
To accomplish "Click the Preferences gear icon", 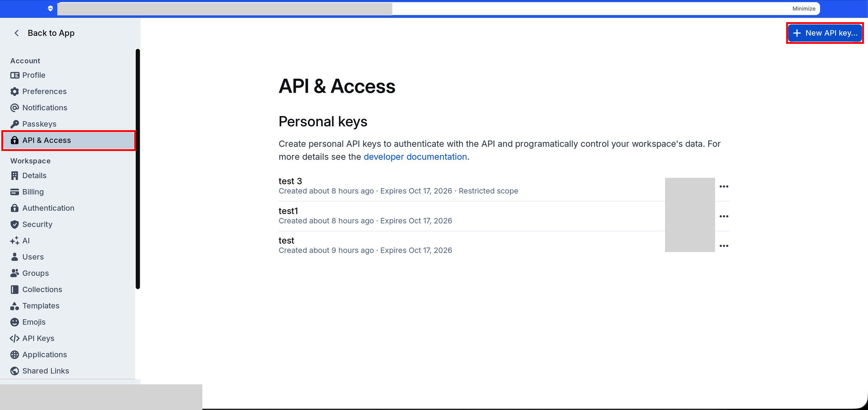I will pos(14,91).
